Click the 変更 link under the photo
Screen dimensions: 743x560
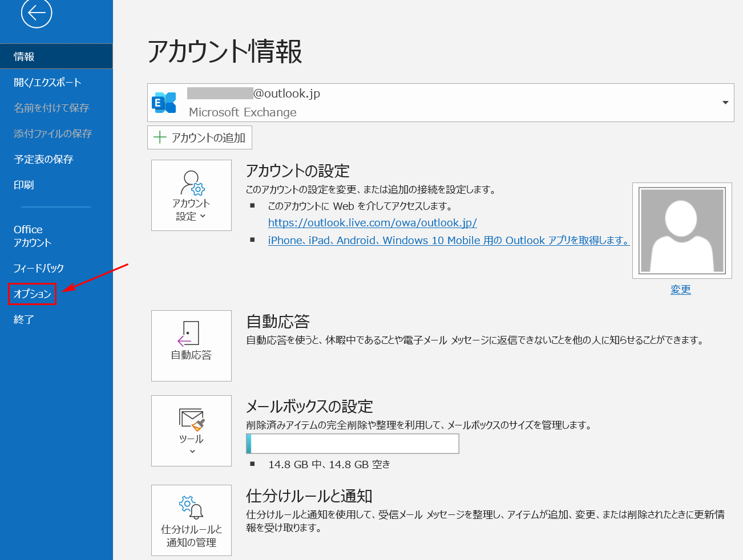pos(680,289)
